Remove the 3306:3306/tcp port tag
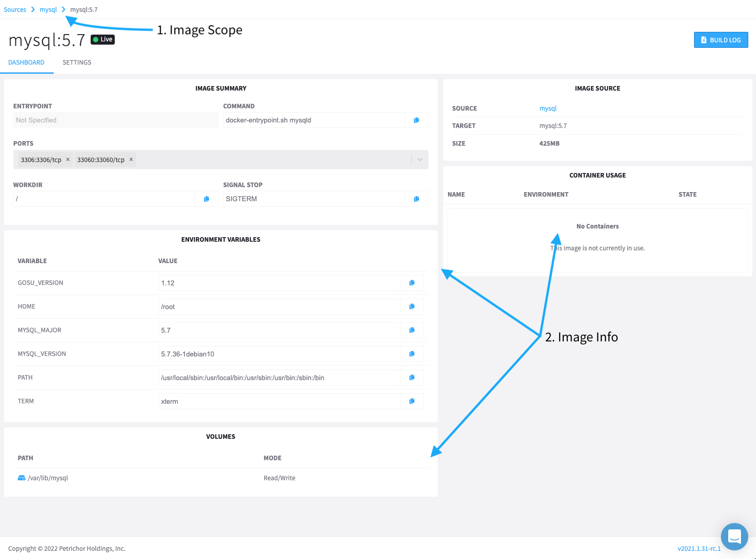 tap(68, 159)
